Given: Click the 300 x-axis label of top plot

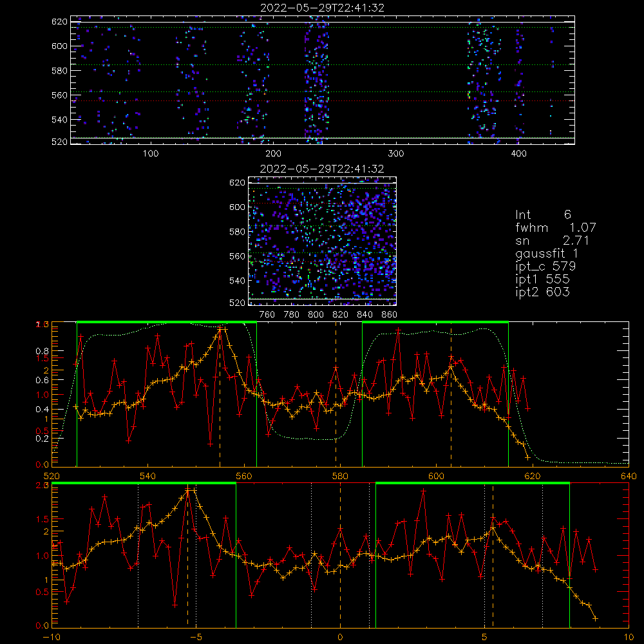Looking at the screenshot, I should (x=396, y=154).
